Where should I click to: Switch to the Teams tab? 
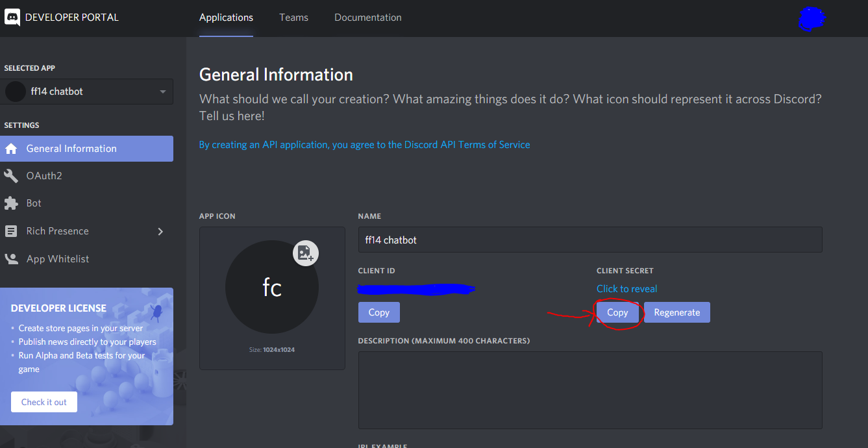[x=293, y=18]
